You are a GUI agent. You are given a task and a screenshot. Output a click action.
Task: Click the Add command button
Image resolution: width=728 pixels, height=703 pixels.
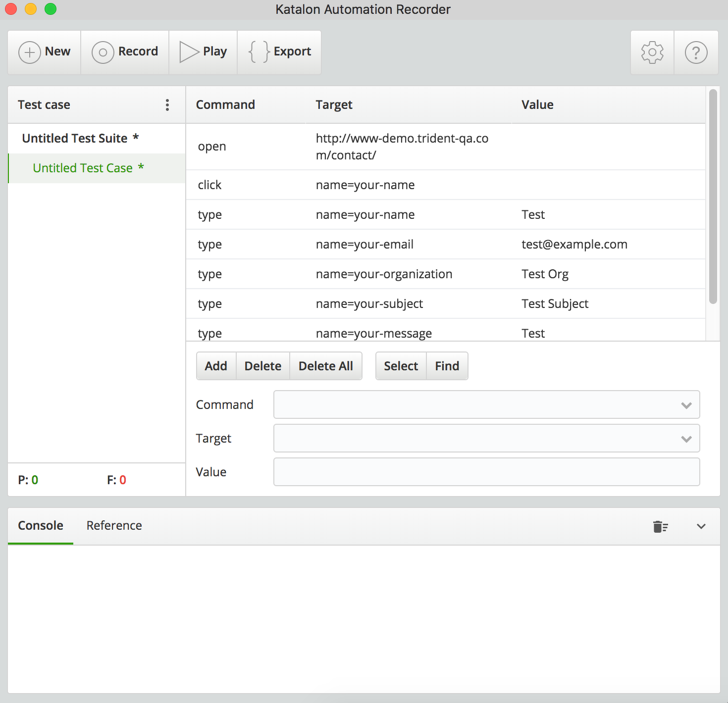(216, 366)
